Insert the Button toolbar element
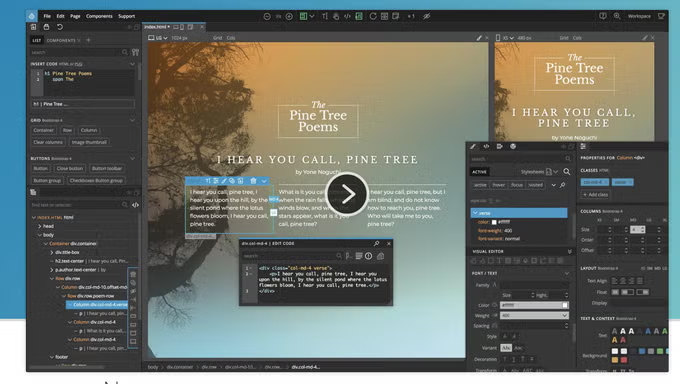Viewport: 680px width, 384px height. point(107,168)
